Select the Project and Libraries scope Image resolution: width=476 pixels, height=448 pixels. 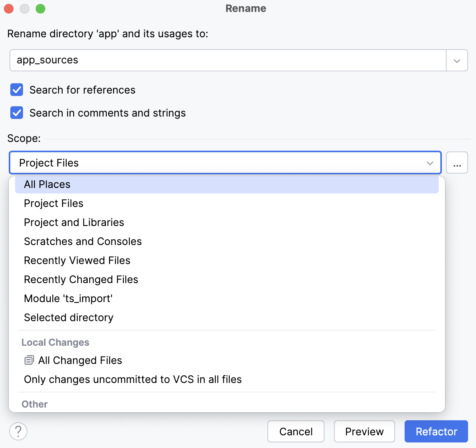tap(74, 222)
